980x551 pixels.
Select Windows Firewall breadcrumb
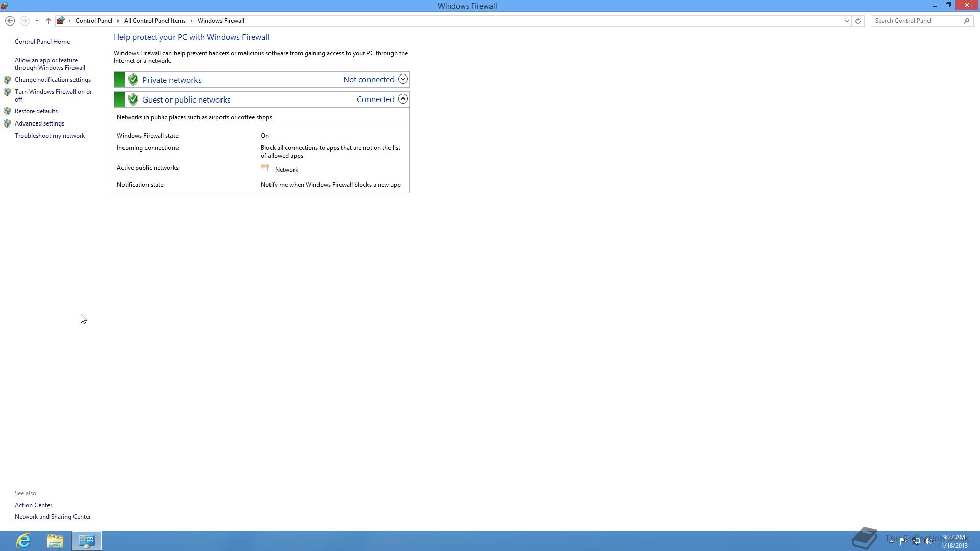tap(221, 21)
